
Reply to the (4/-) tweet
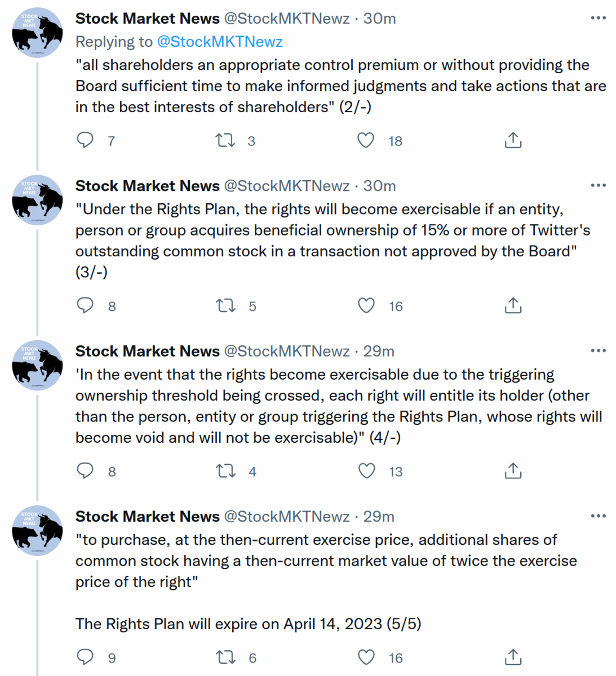(85, 470)
